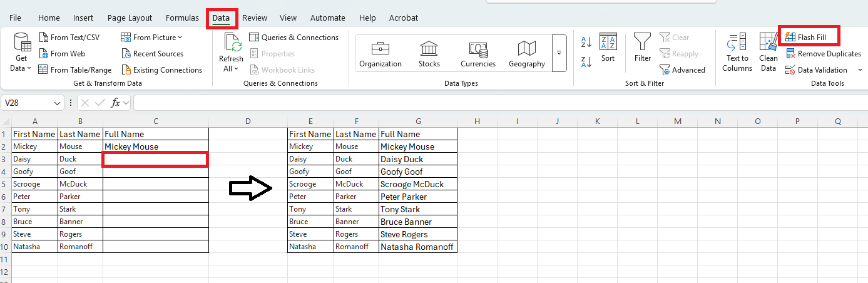Open the Acrobat tab
Viewport: 868px width, 283px height.
tap(404, 18)
